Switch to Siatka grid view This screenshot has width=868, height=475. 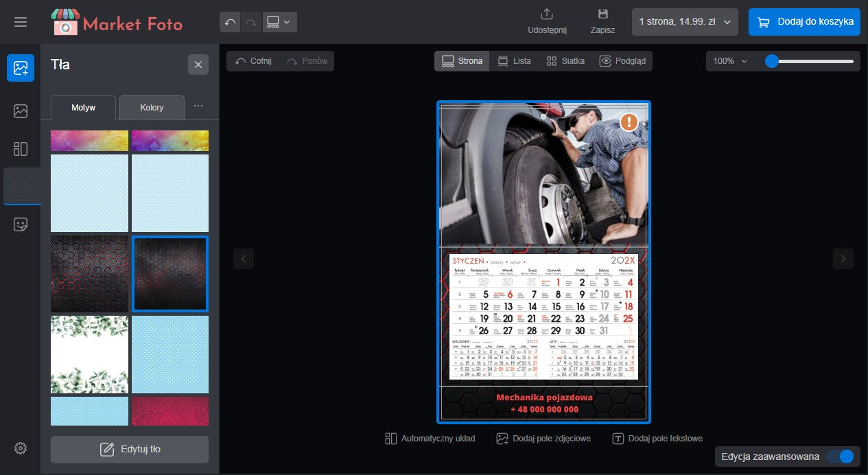point(565,61)
